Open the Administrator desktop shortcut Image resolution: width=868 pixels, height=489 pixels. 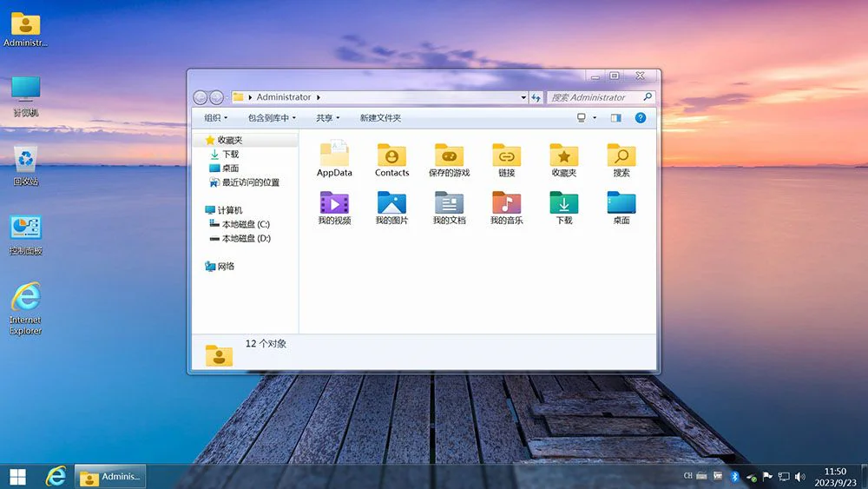25,30
